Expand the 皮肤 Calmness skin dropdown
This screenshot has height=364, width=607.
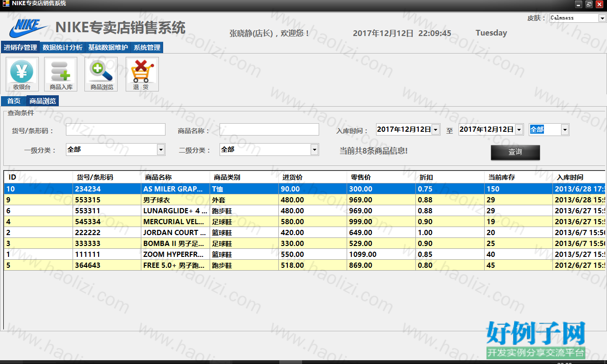pos(602,18)
